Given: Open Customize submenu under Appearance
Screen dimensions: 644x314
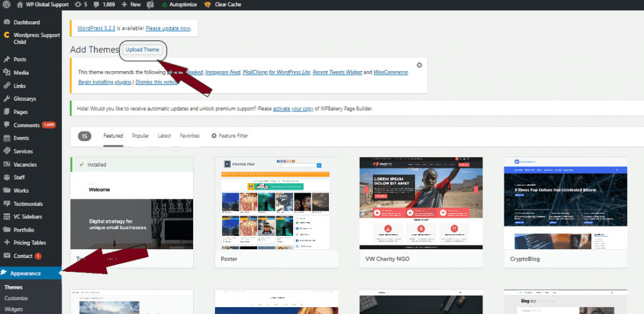Looking at the screenshot, I should 16,298.
